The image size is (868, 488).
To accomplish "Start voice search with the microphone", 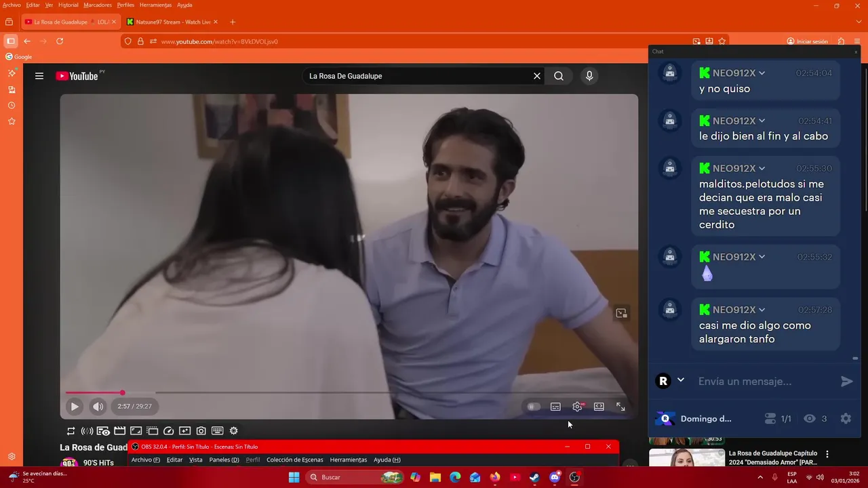I will tap(589, 76).
